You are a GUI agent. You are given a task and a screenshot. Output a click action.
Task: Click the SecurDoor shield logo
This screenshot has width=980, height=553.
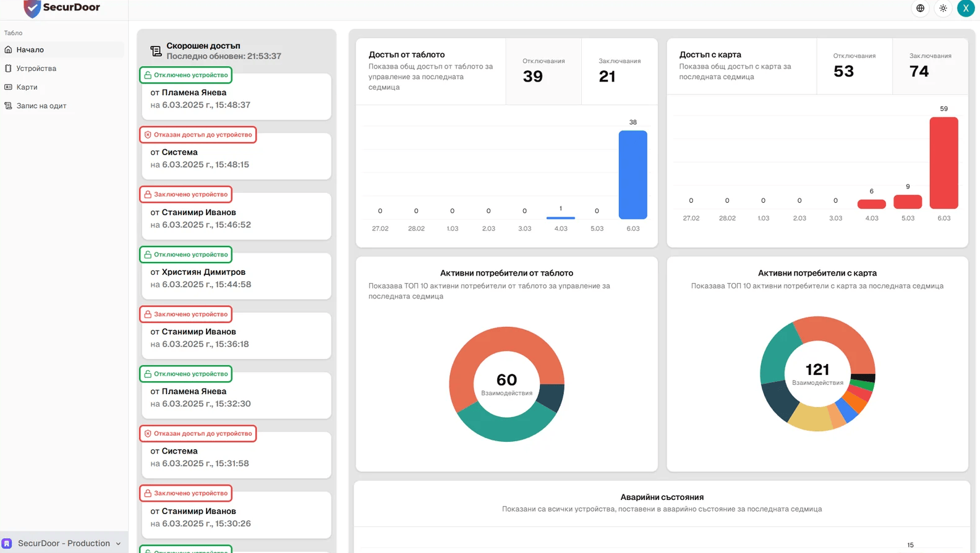(x=32, y=8)
